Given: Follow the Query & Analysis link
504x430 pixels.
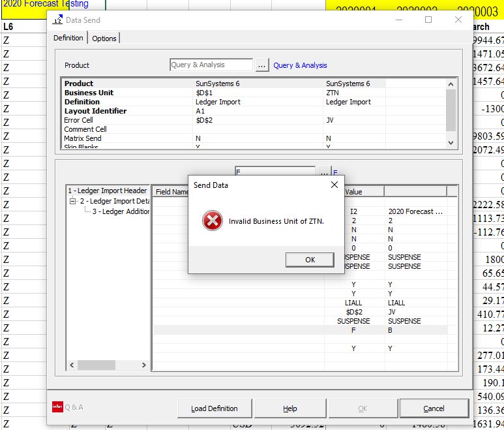Looking at the screenshot, I should [x=300, y=65].
